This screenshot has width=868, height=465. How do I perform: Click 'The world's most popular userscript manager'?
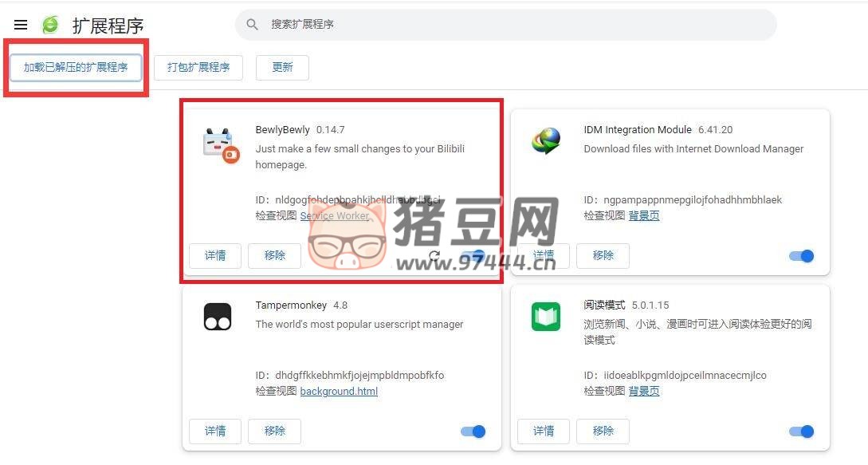[x=359, y=325]
